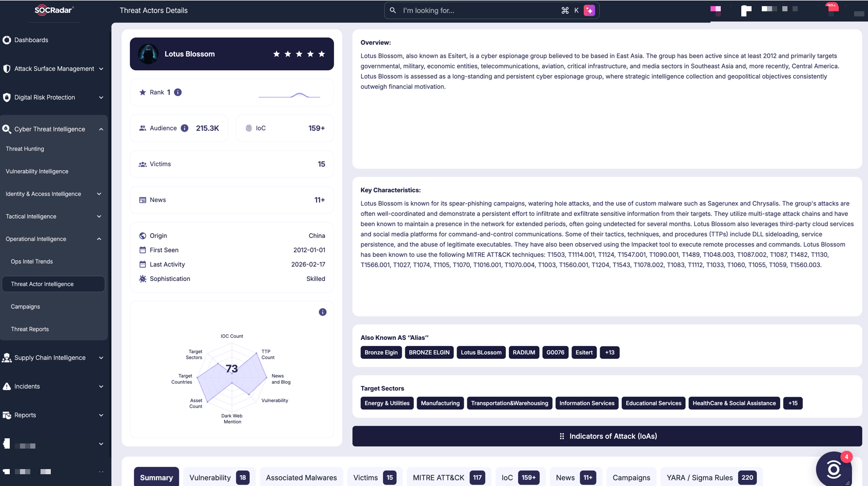Expand Identity & Access Intelligence chevron
Image resolution: width=868 pixels, height=486 pixels.
[99, 194]
